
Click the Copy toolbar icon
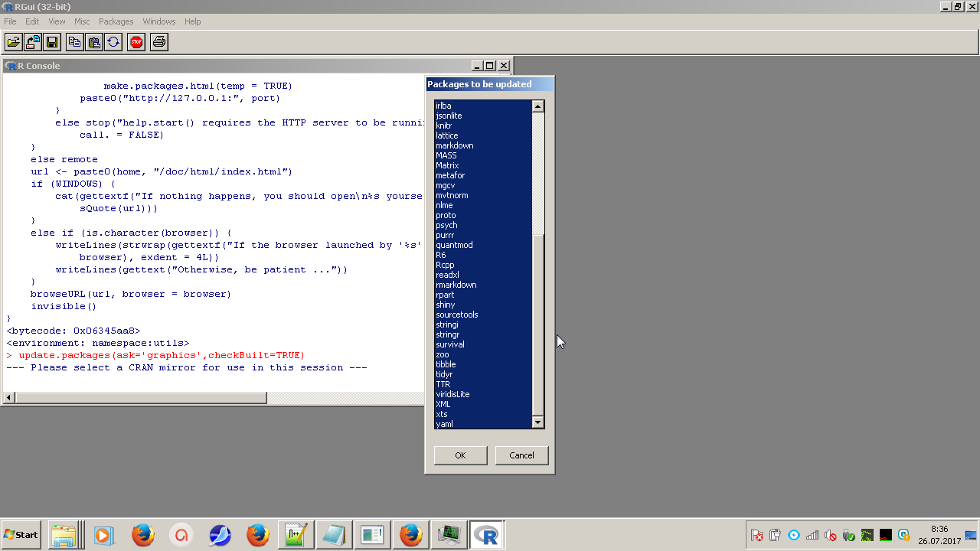pyautogui.click(x=74, y=42)
